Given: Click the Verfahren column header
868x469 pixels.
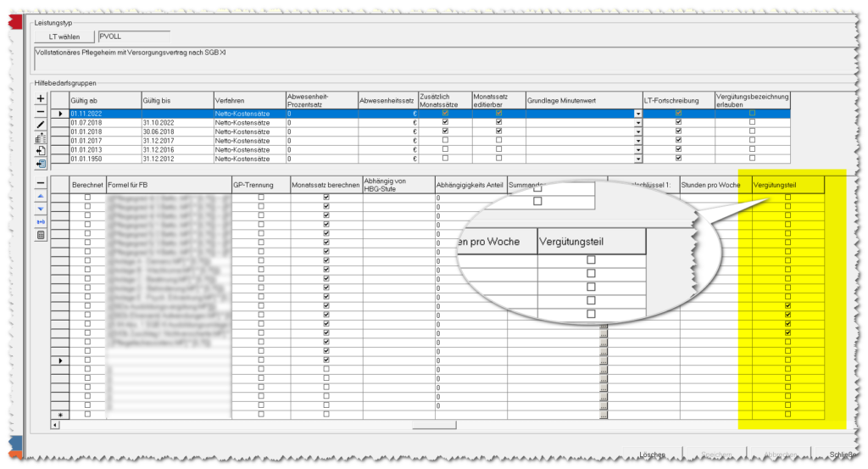Looking at the screenshot, I should (x=250, y=101).
